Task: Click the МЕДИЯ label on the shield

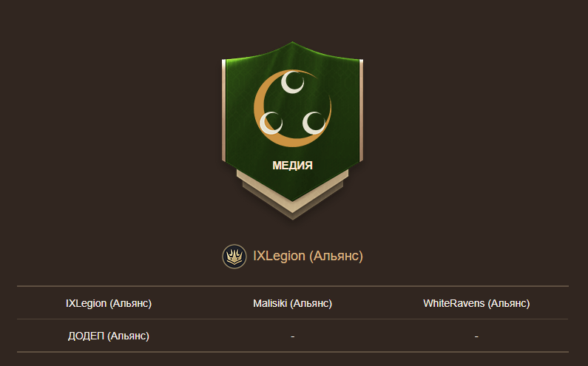Action: pyautogui.click(x=292, y=166)
